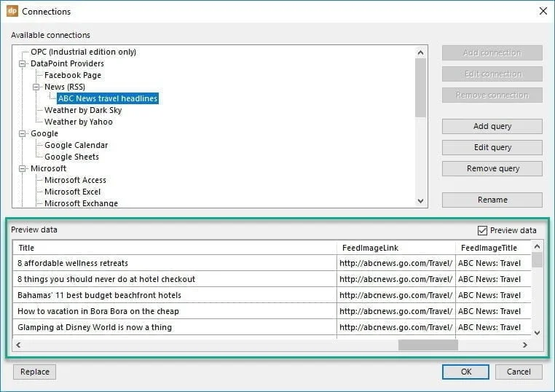
Task: Click connections tree scroll up arrow
Action: coord(420,52)
